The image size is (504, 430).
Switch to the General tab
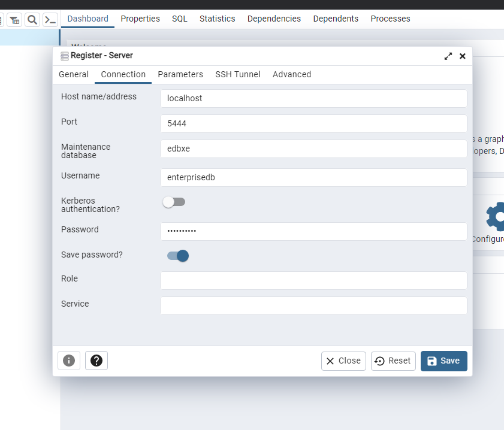[74, 74]
